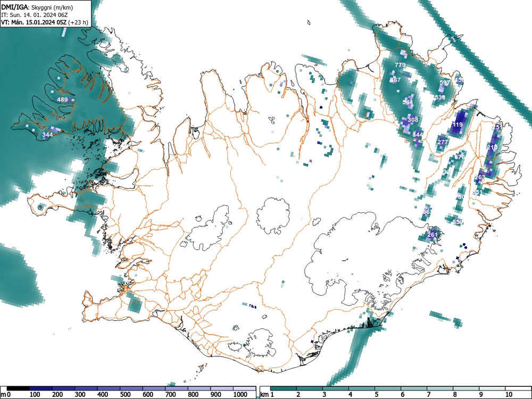This screenshot has width=532, height=399.
Task: Click the black 0–100 m legend swatch
Action: [x=18, y=388]
